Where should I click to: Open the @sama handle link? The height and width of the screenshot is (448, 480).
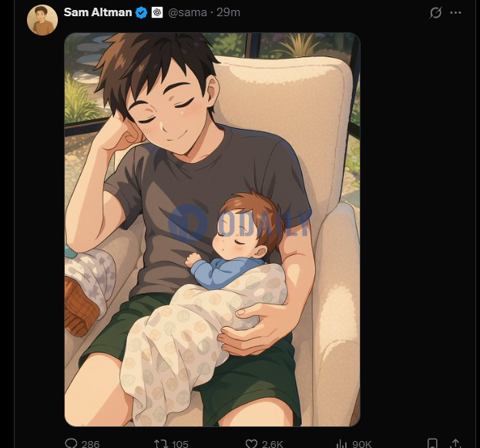click(x=187, y=12)
